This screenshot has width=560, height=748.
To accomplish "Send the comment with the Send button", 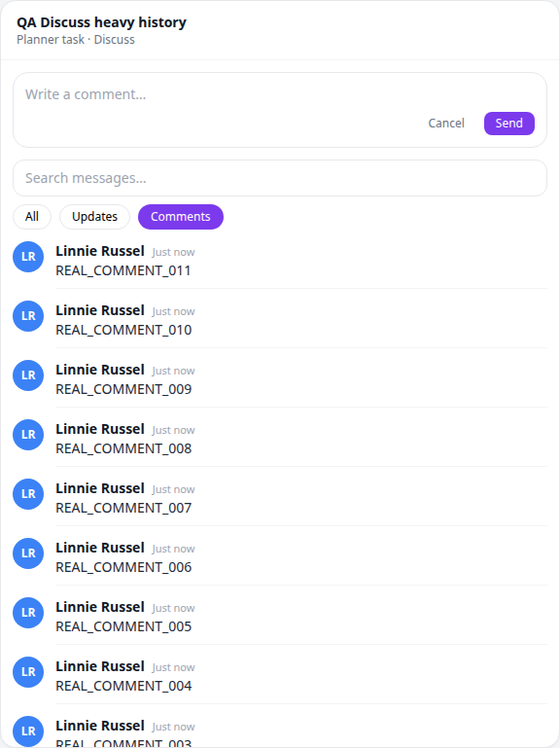I will pyautogui.click(x=509, y=124).
